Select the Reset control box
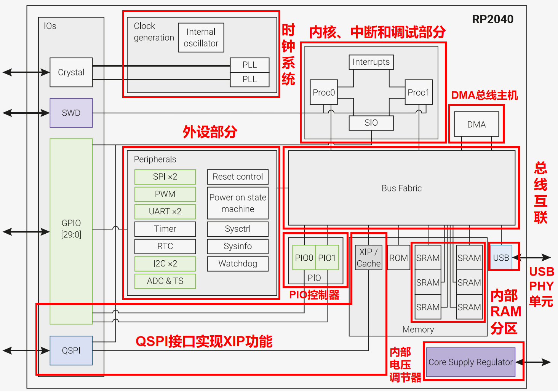 [x=238, y=177]
